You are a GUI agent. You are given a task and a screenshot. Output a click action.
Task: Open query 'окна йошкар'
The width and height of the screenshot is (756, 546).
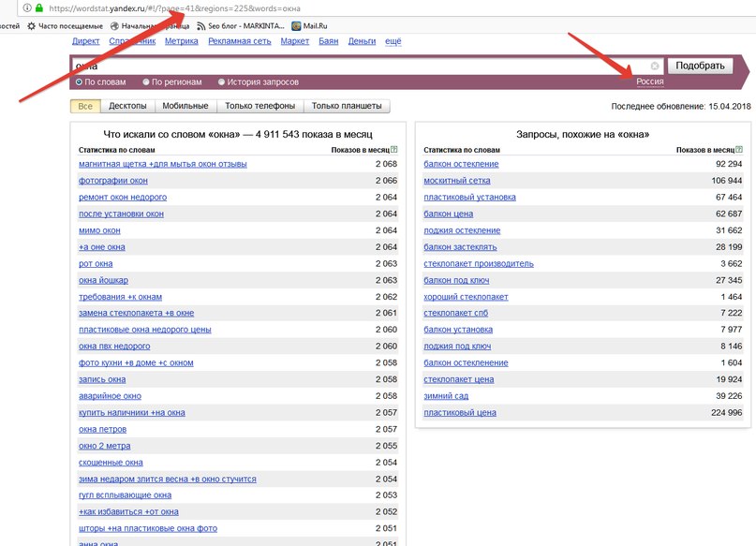pyautogui.click(x=103, y=280)
